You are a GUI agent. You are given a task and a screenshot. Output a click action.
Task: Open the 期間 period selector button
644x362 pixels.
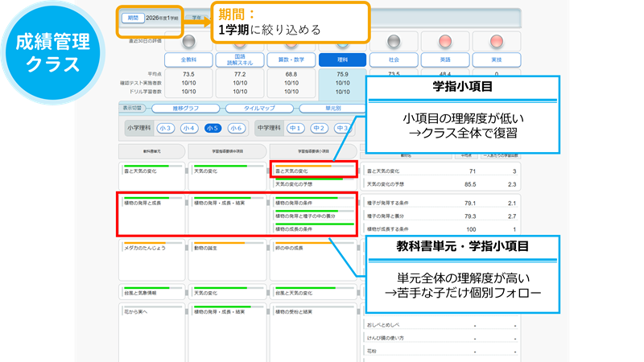point(133,18)
